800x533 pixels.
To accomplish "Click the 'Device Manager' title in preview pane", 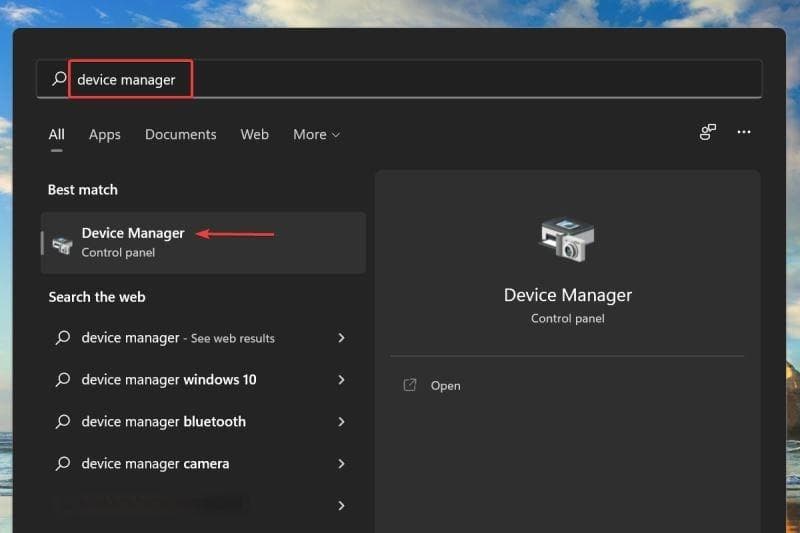I will (x=567, y=295).
